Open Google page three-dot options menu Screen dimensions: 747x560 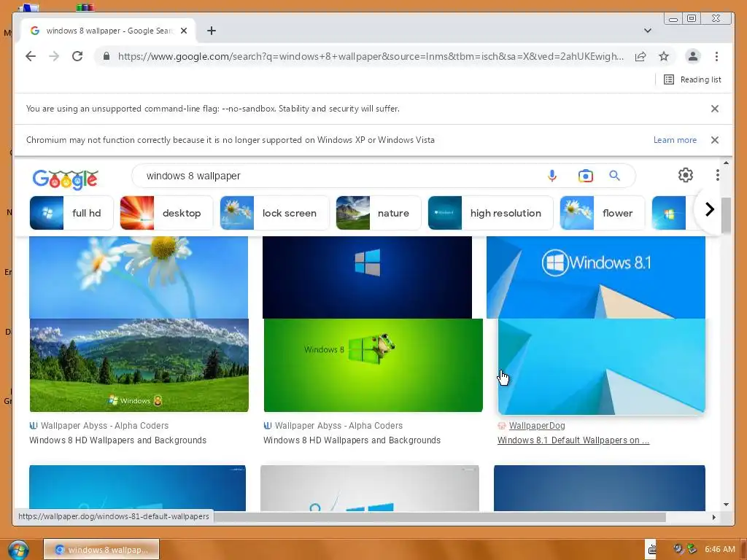point(718,175)
